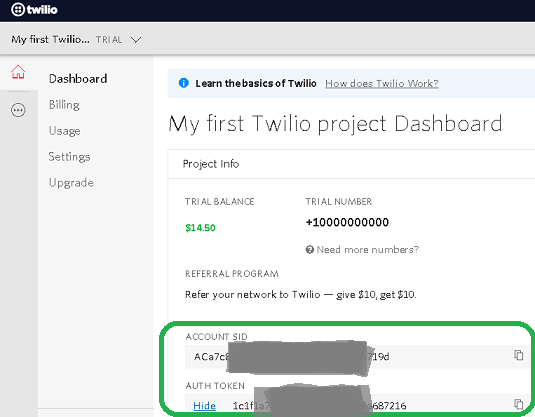535x417 pixels.
Task: Click the blue info icon in banner
Action: (184, 83)
